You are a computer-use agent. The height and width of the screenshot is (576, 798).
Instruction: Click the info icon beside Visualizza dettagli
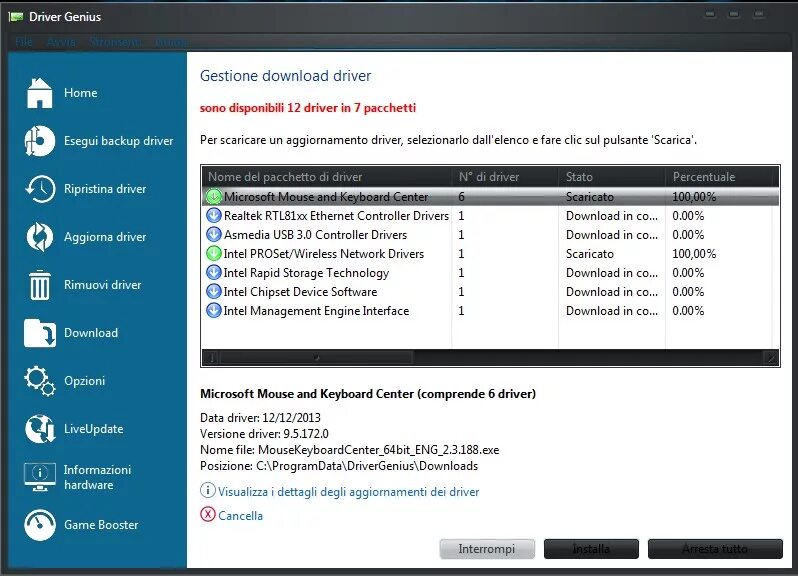[208, 491]
